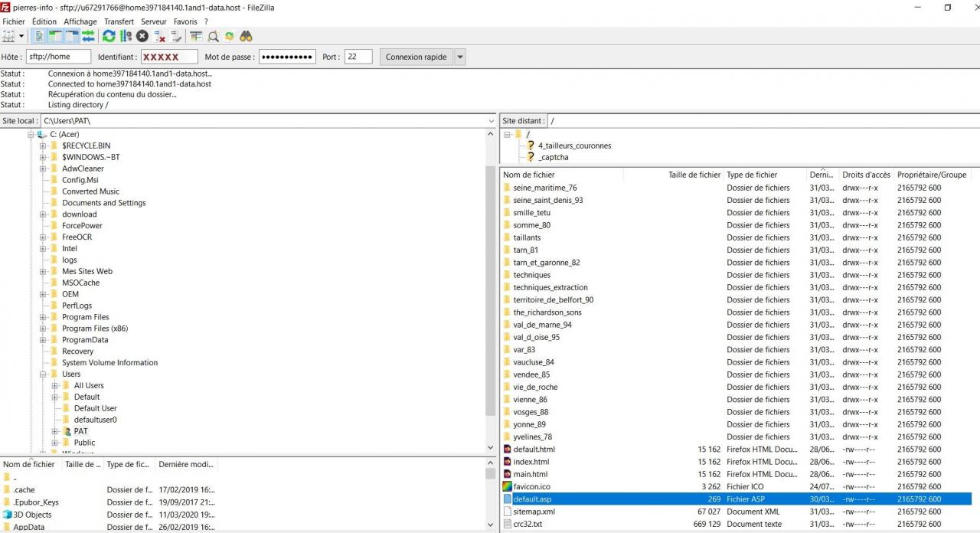Click the Port input field
The image size is (980, 533).
(358, 57)
